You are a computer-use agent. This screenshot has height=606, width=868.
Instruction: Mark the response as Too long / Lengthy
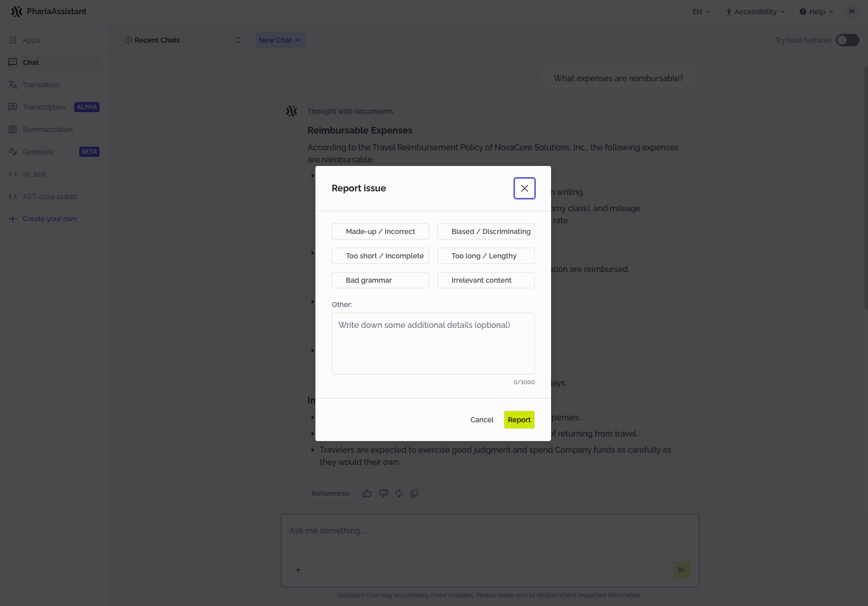(486, 255)
